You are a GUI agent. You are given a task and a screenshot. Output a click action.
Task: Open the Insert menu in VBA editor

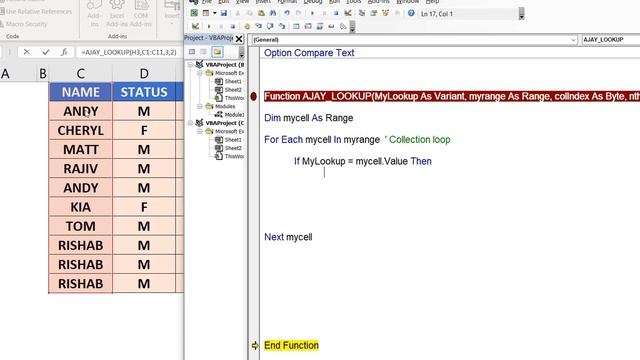[263, 2]
